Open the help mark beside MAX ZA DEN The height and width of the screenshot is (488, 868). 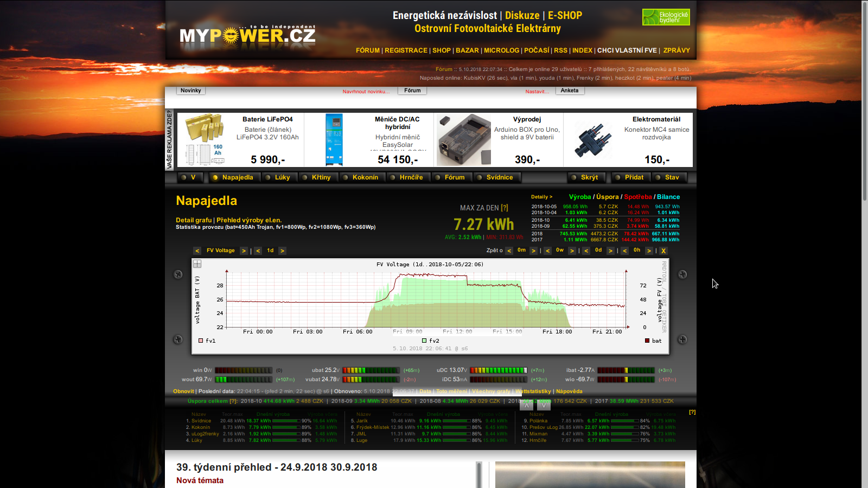505,208
